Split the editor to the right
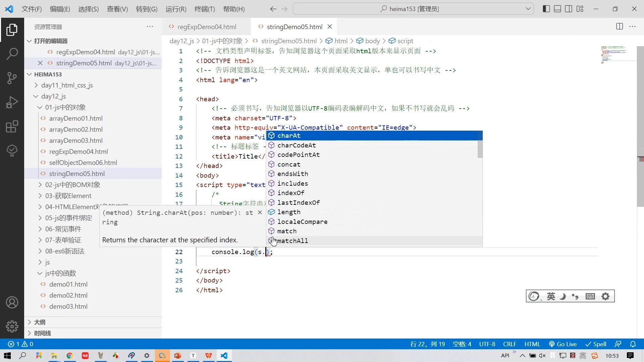Image resolution: width=644 pixels, height=362 pixels. tap(619, 26)
